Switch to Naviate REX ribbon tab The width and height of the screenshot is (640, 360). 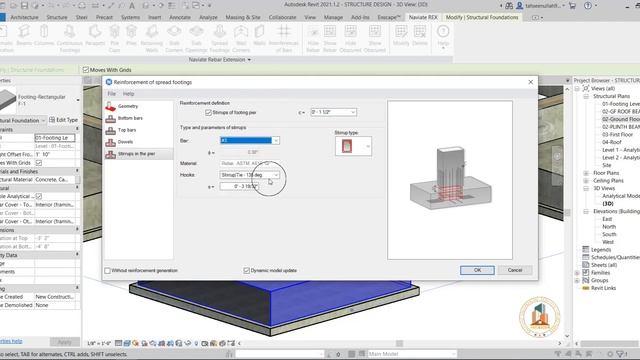coord(423,17)
